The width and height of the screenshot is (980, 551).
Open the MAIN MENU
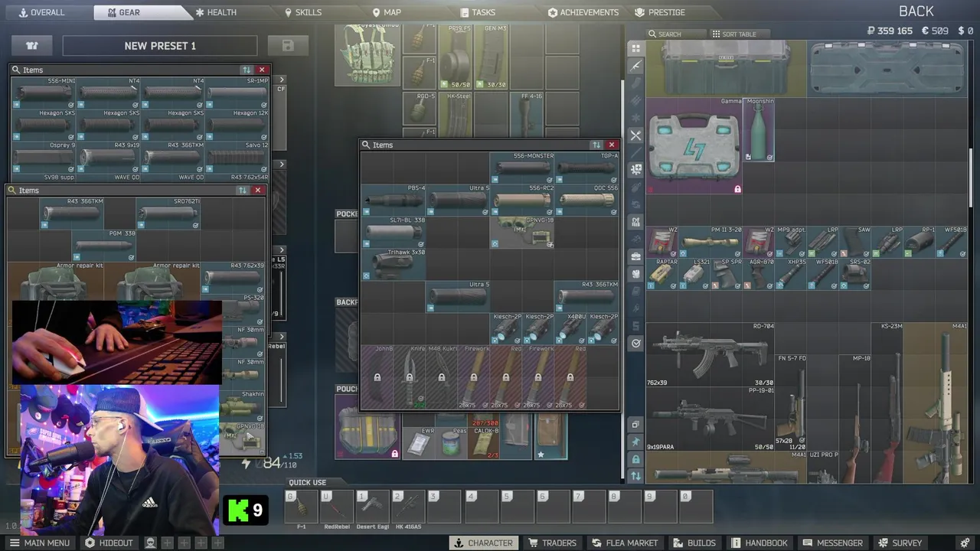point(38,543)
